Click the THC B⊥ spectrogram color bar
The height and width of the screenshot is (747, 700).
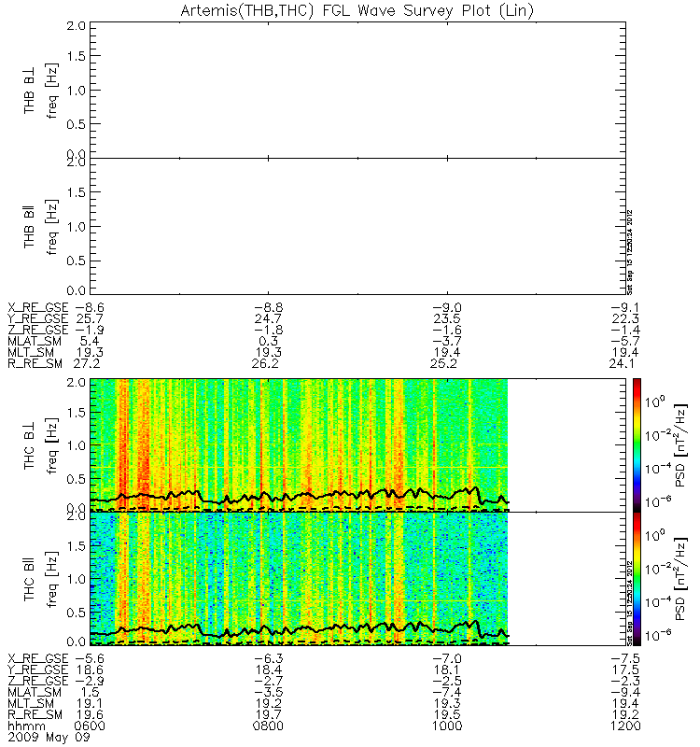[637, 445]
